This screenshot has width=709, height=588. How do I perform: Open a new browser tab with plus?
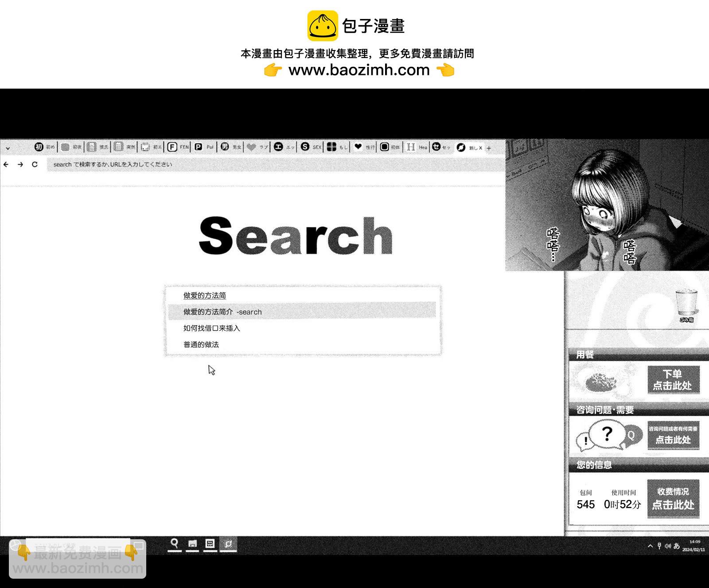click(489, 148)
